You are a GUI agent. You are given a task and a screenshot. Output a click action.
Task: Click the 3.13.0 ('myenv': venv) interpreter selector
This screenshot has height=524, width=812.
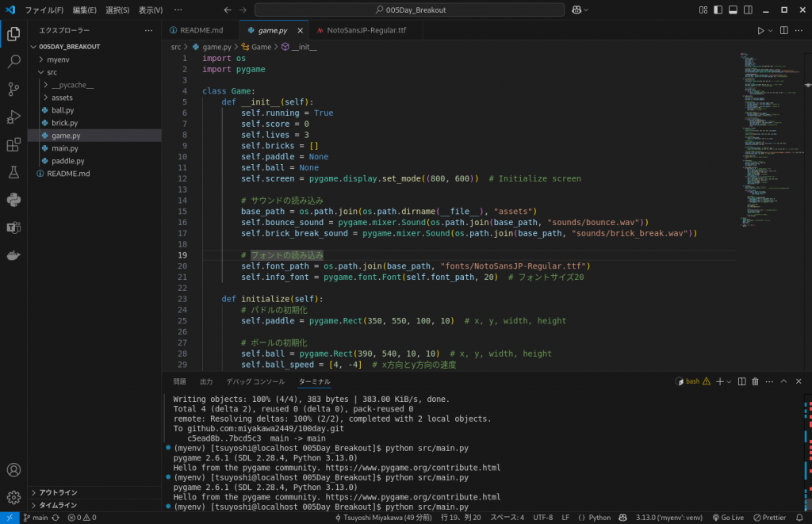pos(669,518)
